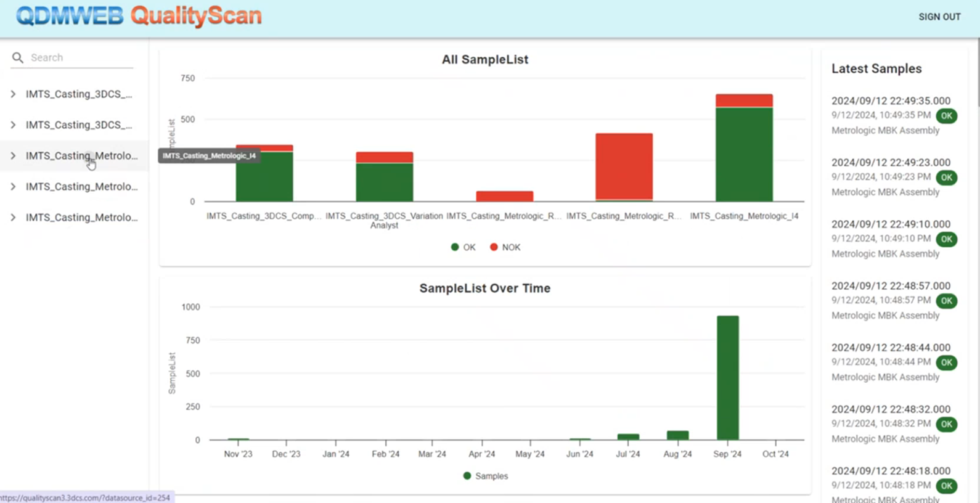Click the red segment of the Variation Analyst bar
980x503 pixels.
pyautogui.click(x=384, y=157)
